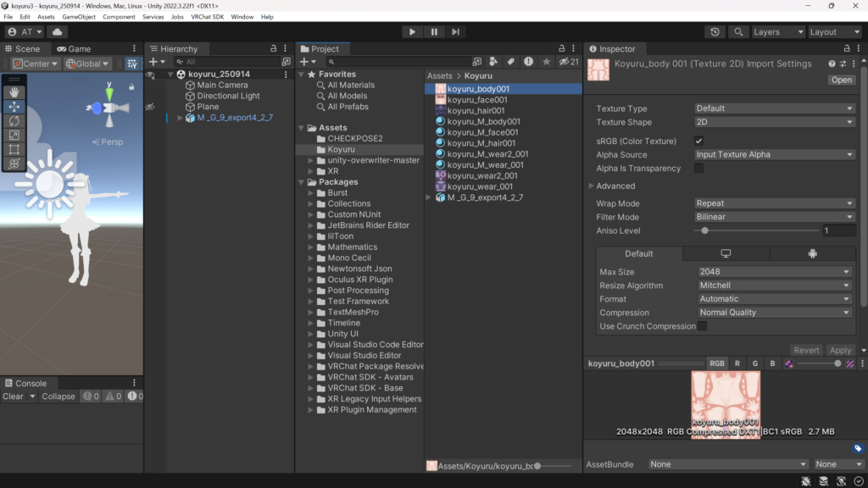Enable the Alpha Is Transparency checkbox

coord(698,168)
